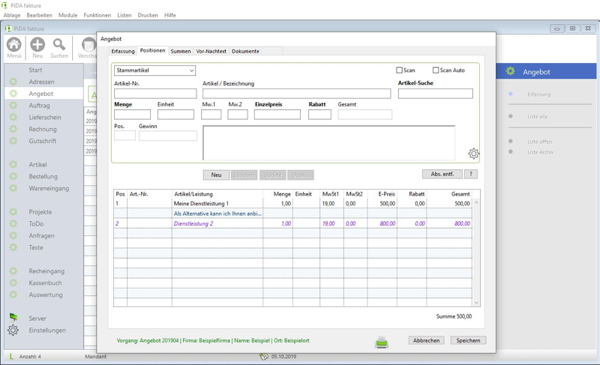
Task: Click the gear icon beside Wareneingang
Action: tap(13, 188)
